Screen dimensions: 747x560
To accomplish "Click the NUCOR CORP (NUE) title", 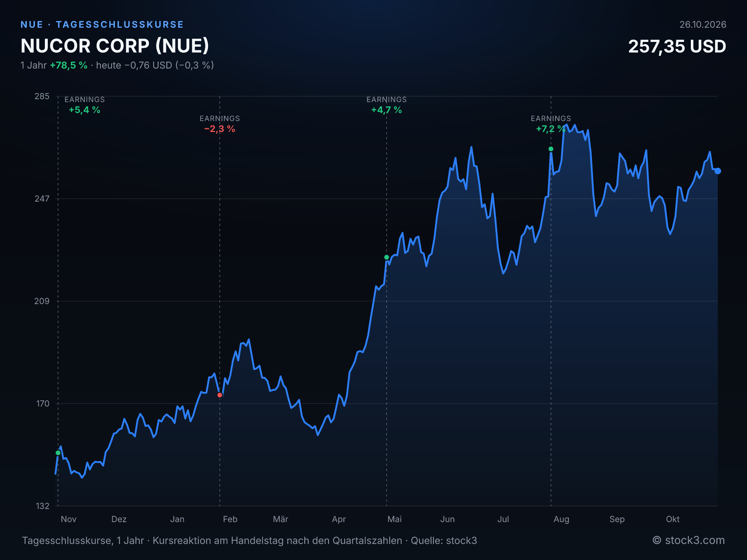I will click(x=115, y=46).
